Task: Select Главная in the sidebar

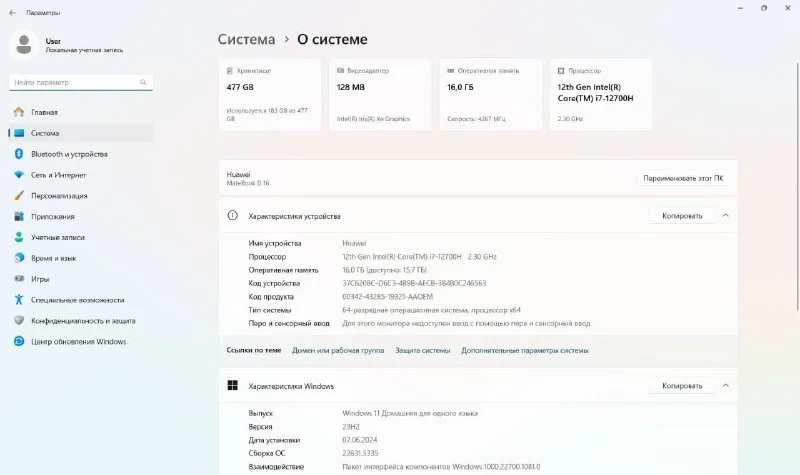Action: pos(44,112)
